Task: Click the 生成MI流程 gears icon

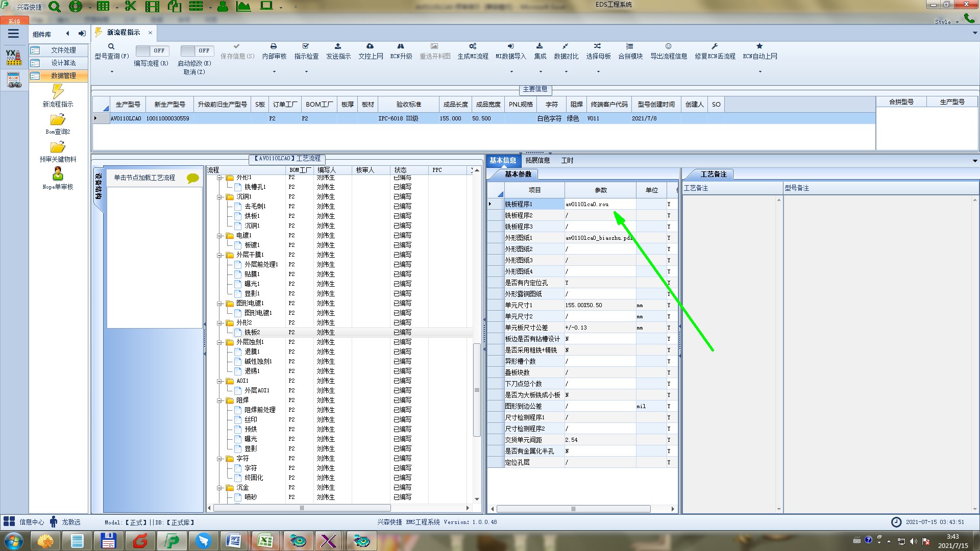Action: tap(473, 46)
